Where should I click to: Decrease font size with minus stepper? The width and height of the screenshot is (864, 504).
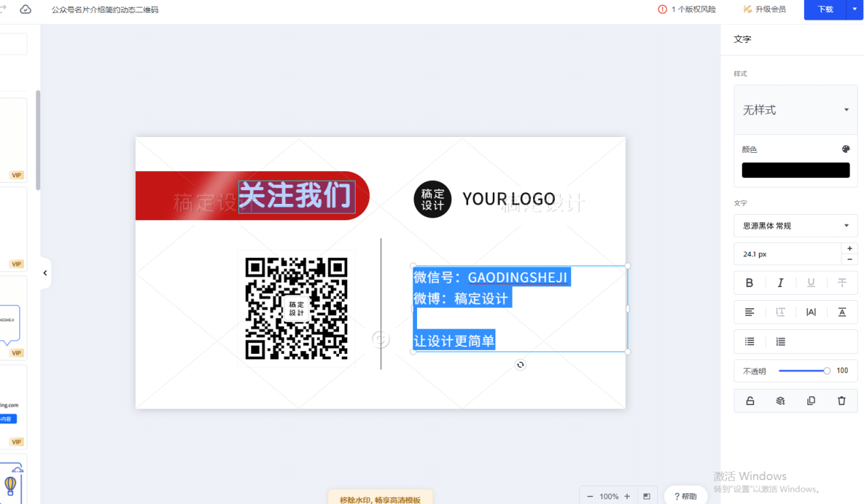pyautogui.click(x=849, y=259)
